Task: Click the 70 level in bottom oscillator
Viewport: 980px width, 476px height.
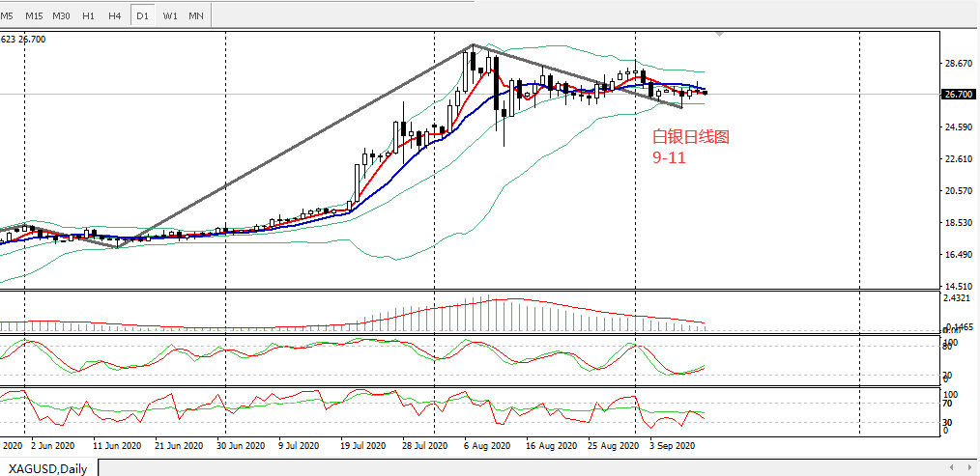Action: 947,404
